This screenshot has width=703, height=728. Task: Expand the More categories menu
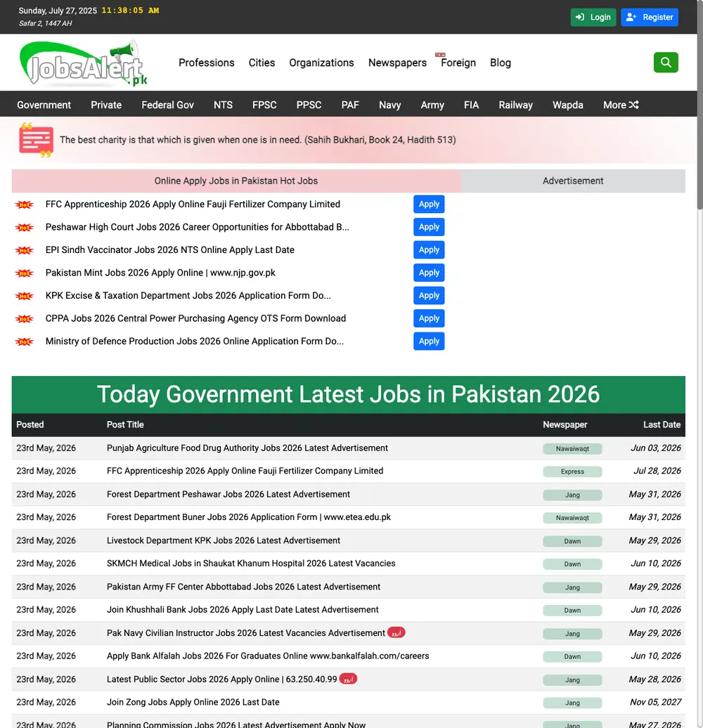coord(621,105)
